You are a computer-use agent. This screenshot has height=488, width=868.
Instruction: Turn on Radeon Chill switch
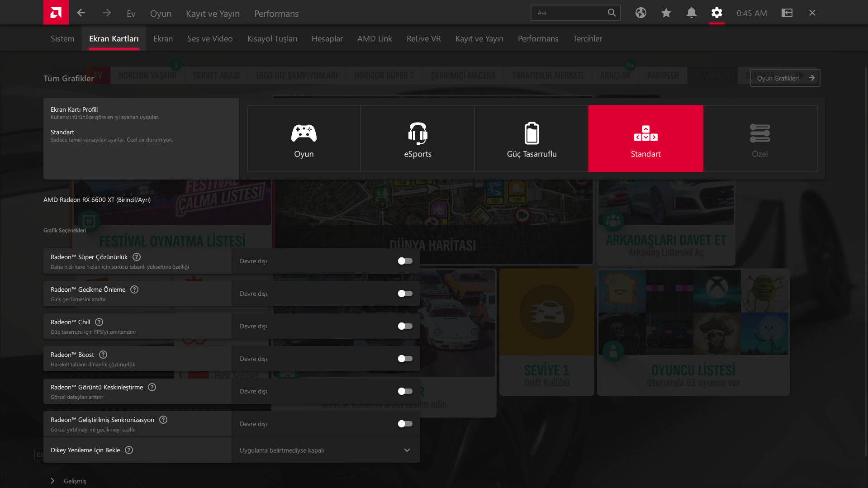tap(405, 326)
